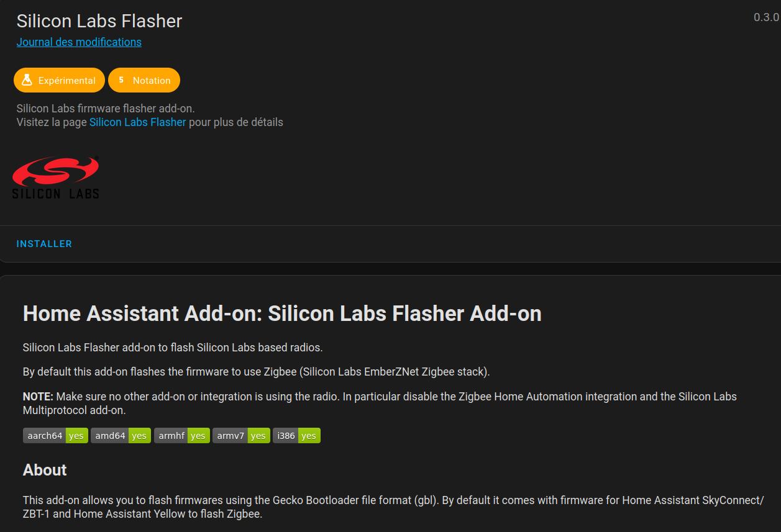This screenshot has width=781, height=532.
Task: Open the Journal des modifications link
Action: pyautogui.click(x=79, y=42)
